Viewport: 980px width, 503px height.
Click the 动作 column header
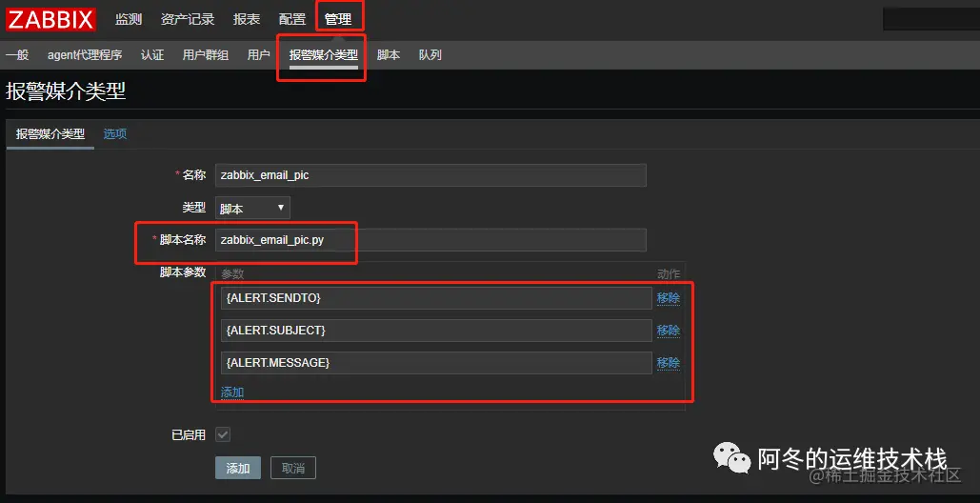pos(669,273)
